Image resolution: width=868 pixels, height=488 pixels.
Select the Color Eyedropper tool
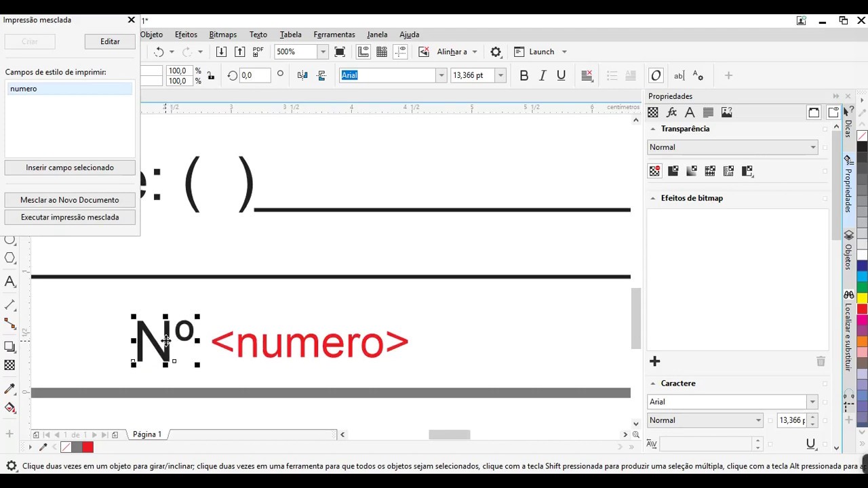[9, 389]
